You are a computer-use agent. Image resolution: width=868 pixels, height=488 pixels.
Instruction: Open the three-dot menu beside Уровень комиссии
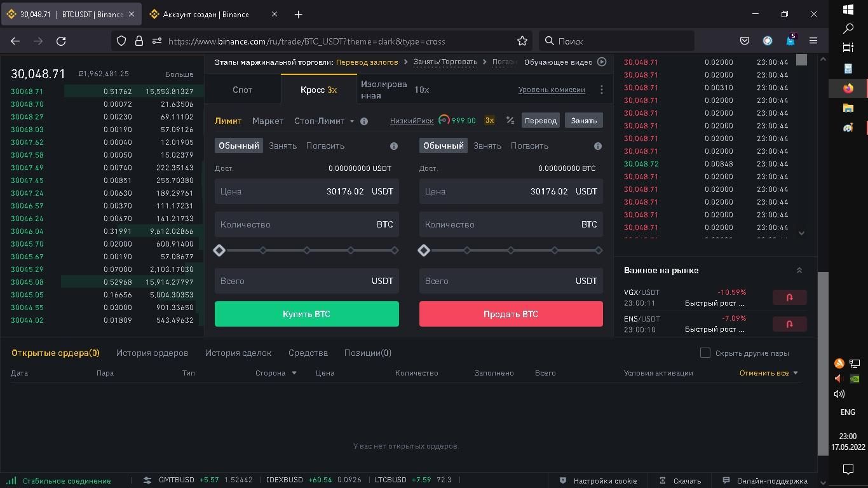pos(602,90)
